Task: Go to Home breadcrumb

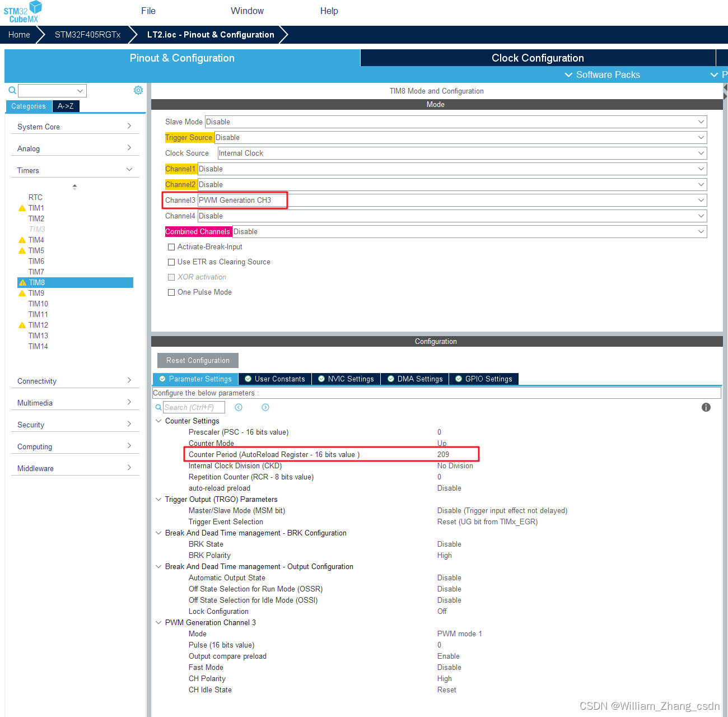Action: [x=19, y=35]
